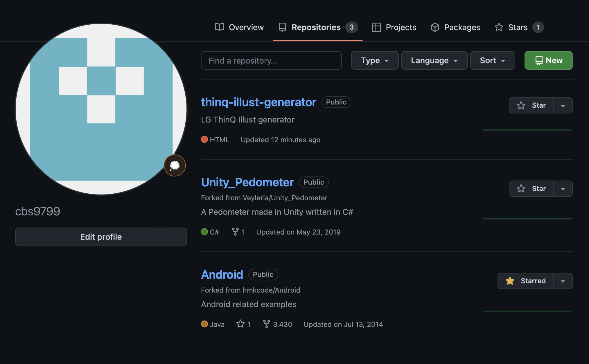The width and height of the screenshot is (589, 364).
Task: Unstar the Android repository
Action: pos(526,281)
